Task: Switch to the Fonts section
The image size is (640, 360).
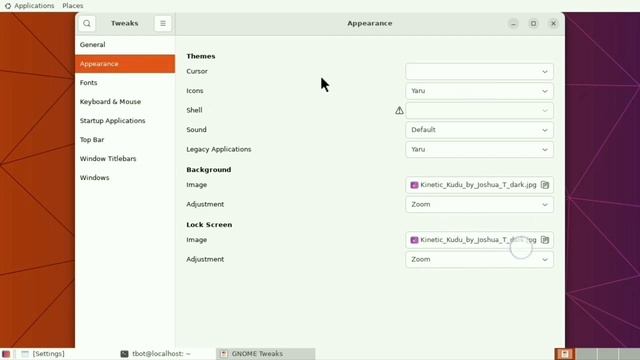Action: (125, 83)
